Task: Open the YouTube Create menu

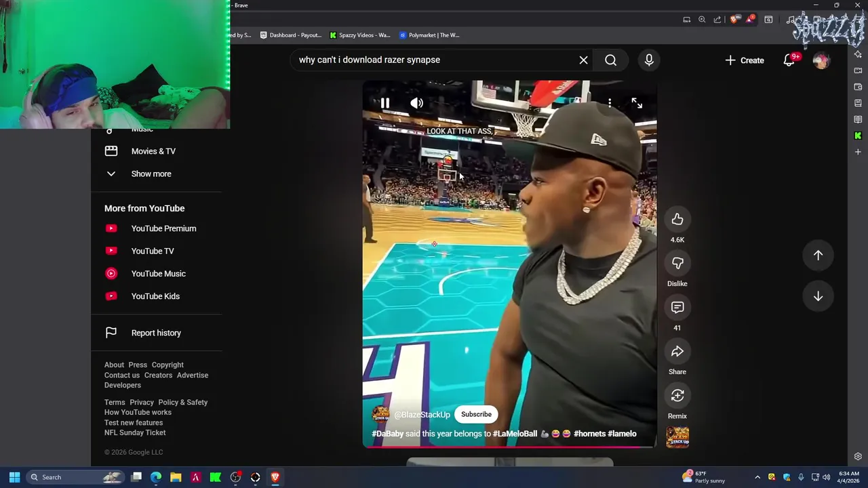Action: click(744, 60)
